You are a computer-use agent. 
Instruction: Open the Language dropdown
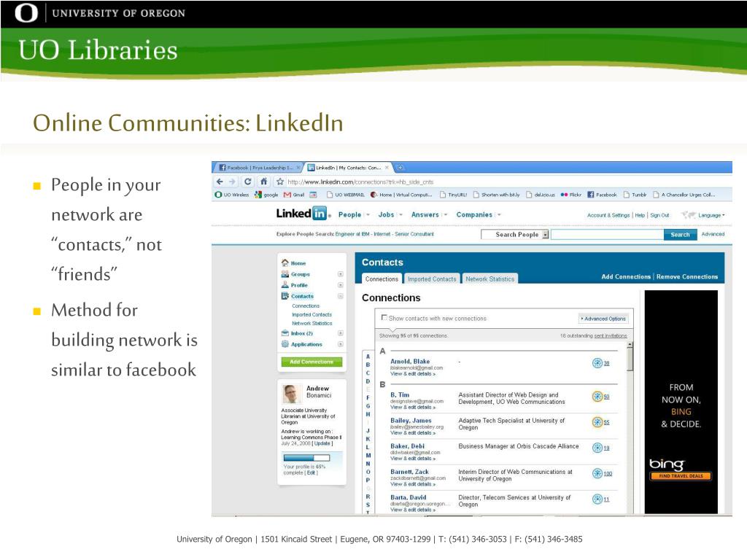[711, 215]
